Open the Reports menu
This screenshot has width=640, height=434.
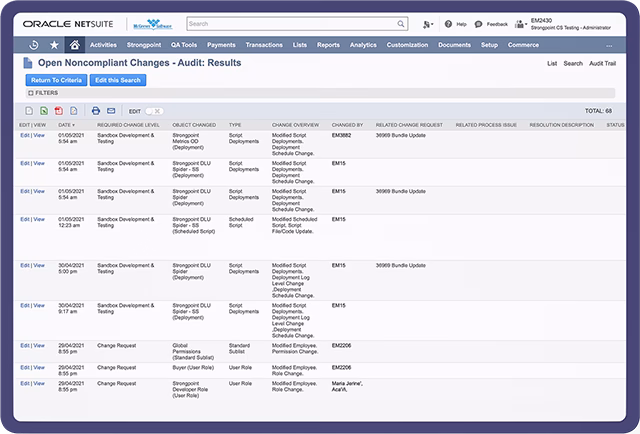pyautogui.click(x=328, y=45)
